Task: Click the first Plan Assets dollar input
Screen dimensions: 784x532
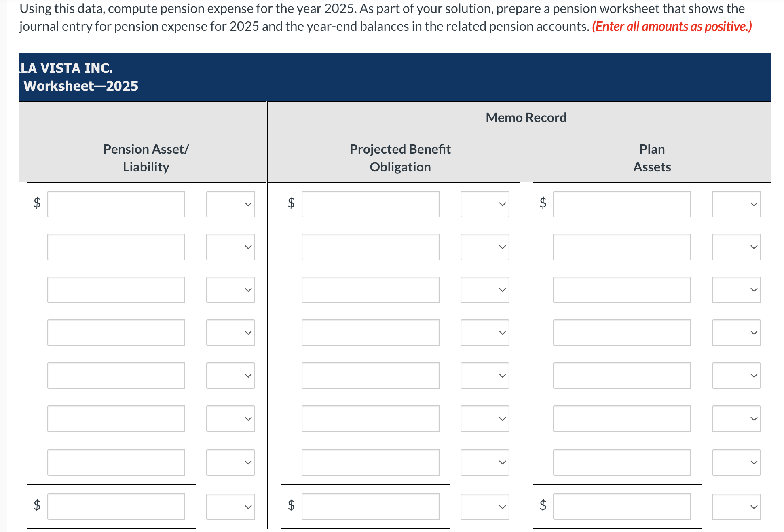Action: [x=622, y=204]
